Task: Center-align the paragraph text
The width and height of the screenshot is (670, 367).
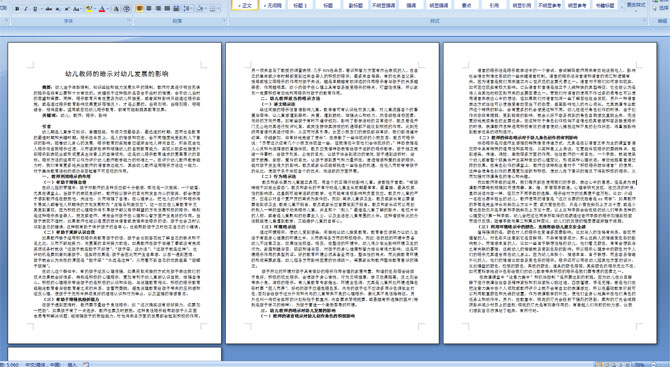Action: point(149,9)
